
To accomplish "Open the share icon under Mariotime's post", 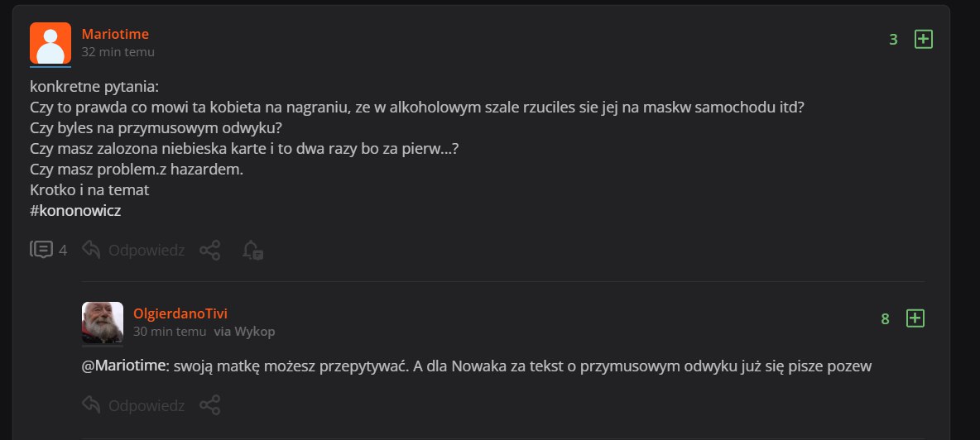I will coord(210,250).
